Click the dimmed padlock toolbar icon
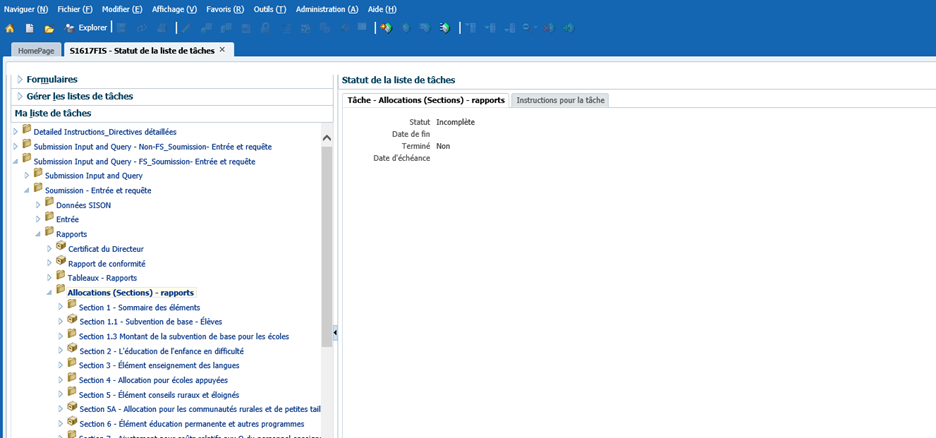Screen dimensions: 936x438 click(x=265, y=27)
